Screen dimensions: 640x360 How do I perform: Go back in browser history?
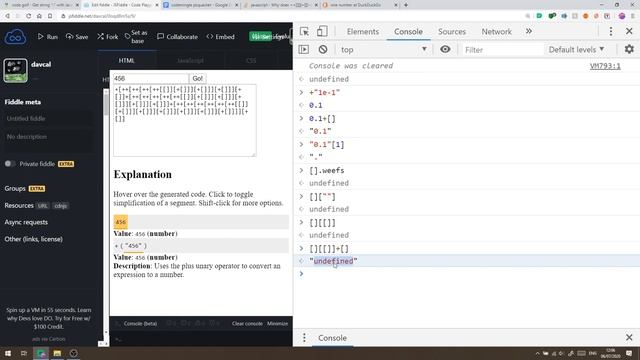point(7,16)
